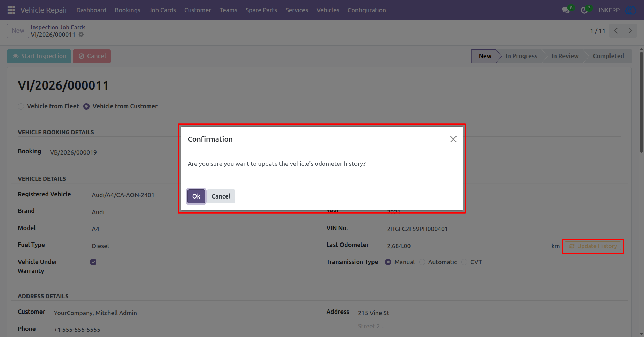Open the conversations chat icon
Image resolution: width=644 pixels, height=337 pixels.
(566, 10)
